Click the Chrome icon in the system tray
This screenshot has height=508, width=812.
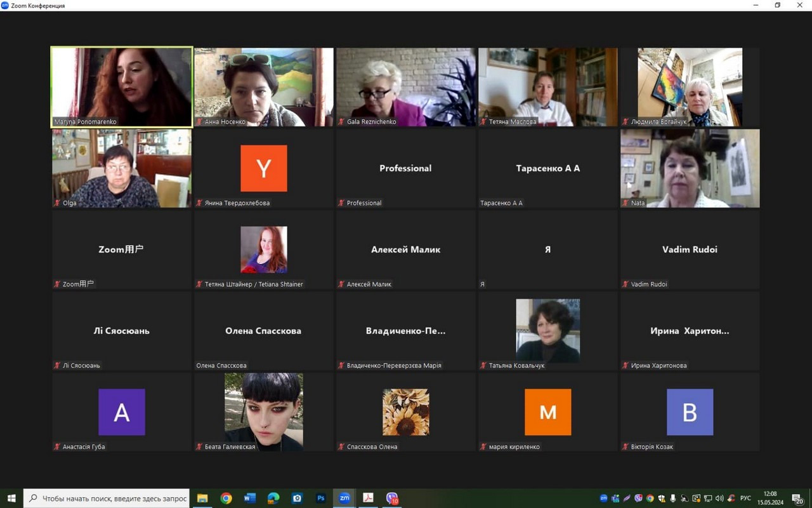pos(650,498)
